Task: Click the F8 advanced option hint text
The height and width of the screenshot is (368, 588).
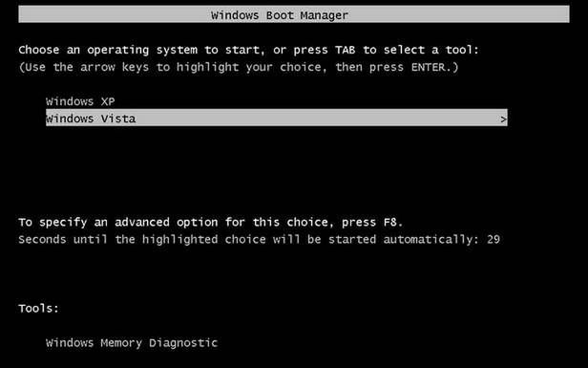Action: (x=210, y=223)
